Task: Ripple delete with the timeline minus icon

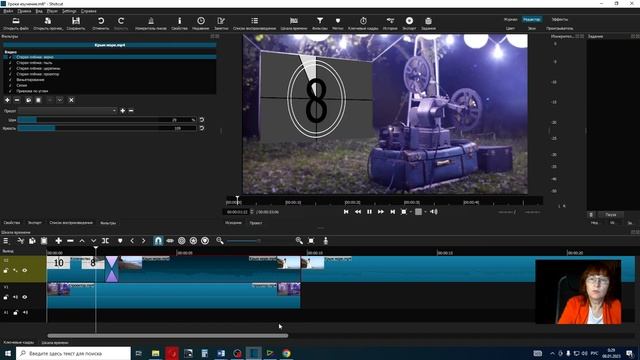Action: 70,241
